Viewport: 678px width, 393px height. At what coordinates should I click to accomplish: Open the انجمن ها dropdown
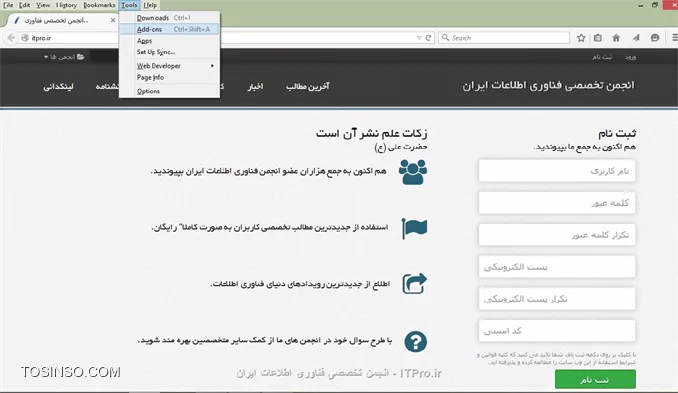[64, 57]
